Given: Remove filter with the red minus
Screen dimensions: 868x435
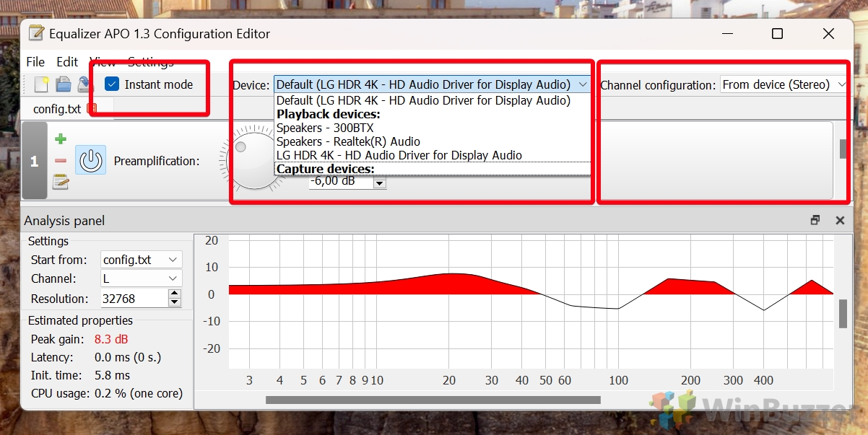Looking at the screenshot, I should point(61,161).
